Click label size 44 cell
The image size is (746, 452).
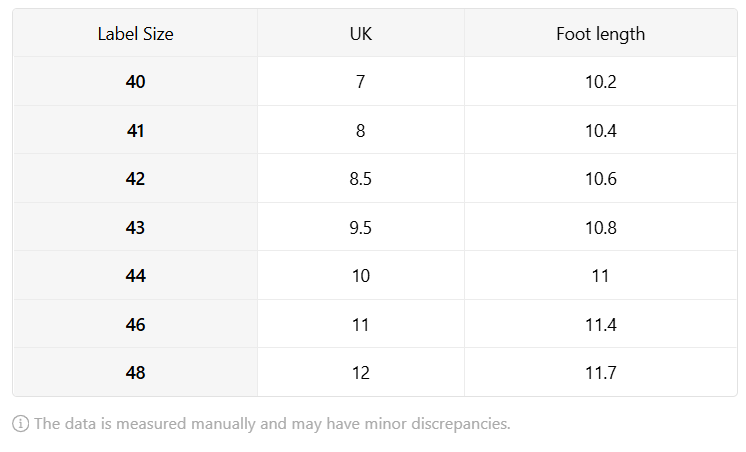pos(135,275)
